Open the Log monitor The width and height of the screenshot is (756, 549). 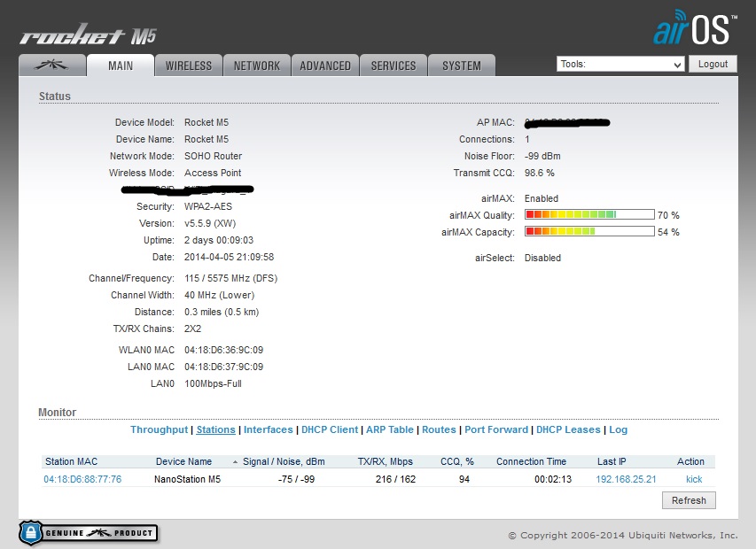(618, 429)
